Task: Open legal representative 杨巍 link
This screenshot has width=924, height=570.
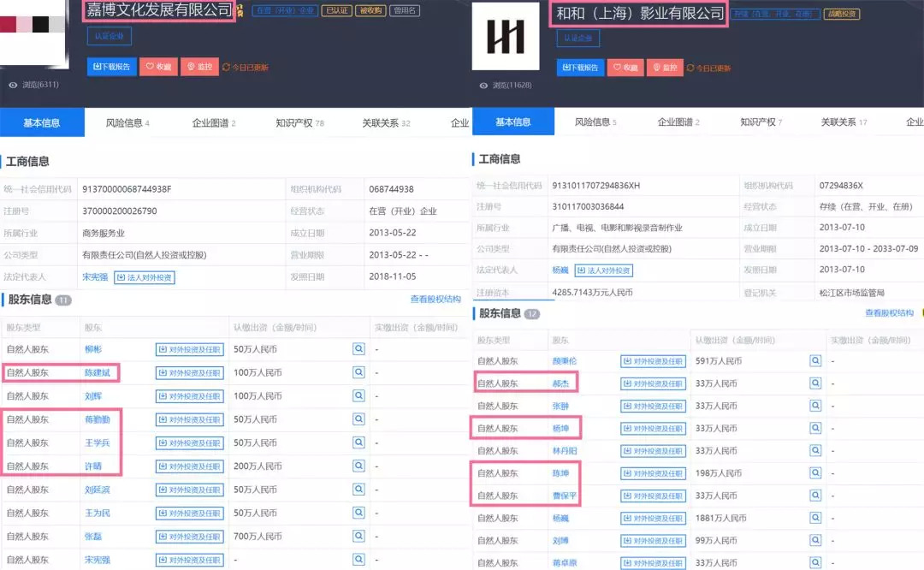Action: [560, 270]
